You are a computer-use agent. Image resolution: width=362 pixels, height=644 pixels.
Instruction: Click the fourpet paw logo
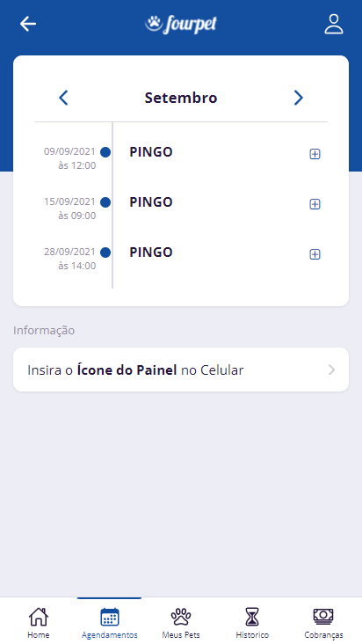[x=181, y=25]
